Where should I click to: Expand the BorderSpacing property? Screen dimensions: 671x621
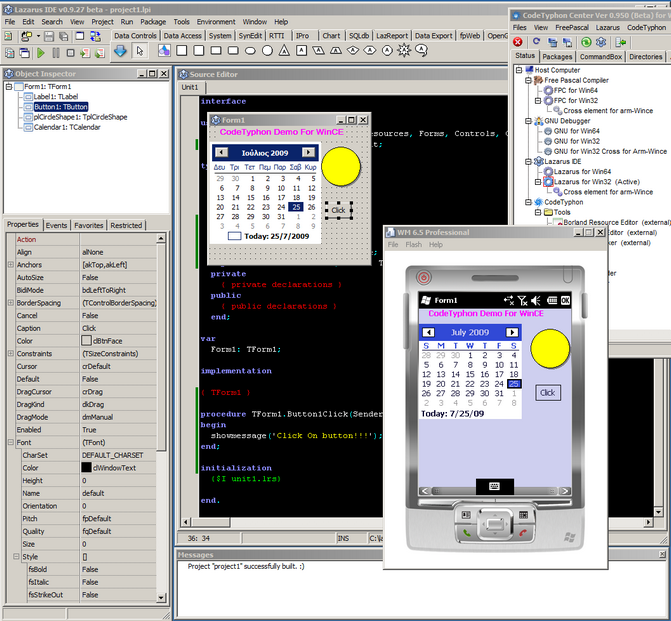pyautogui.click(x=11, y=303)
